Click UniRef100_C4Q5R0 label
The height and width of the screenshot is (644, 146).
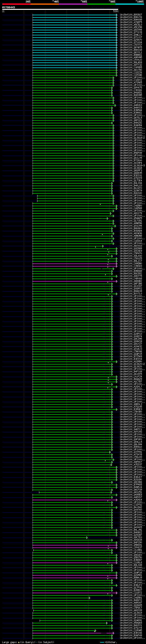coord(131,206)
